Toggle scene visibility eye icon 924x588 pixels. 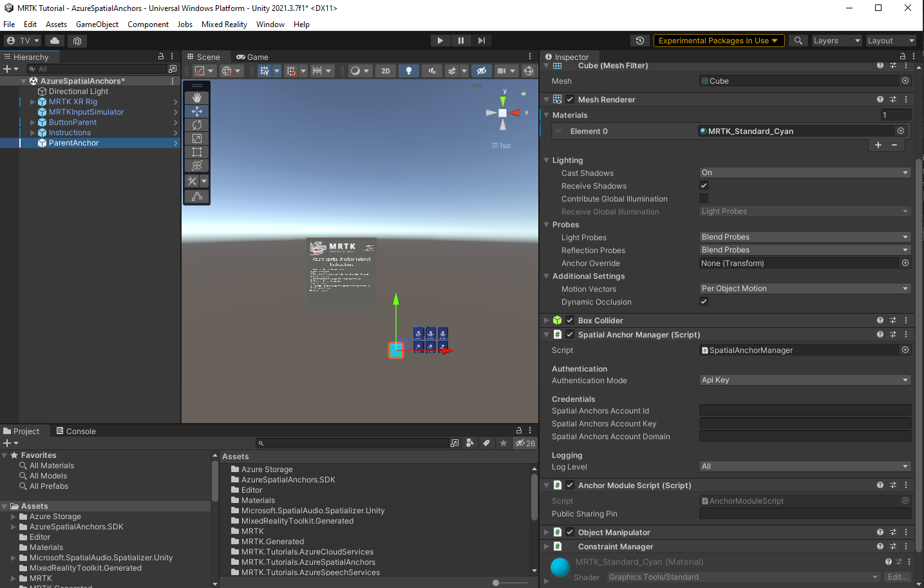(x=481, y=71)
